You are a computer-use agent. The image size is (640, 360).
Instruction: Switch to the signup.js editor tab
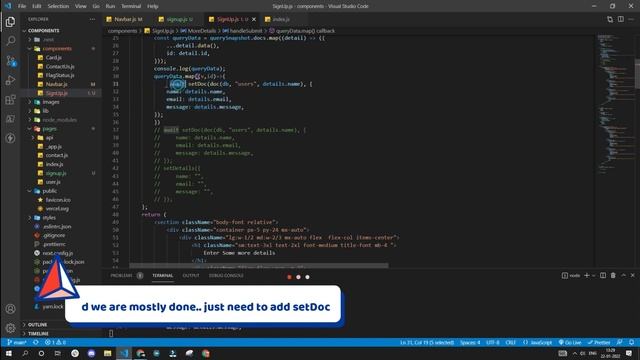179,19
